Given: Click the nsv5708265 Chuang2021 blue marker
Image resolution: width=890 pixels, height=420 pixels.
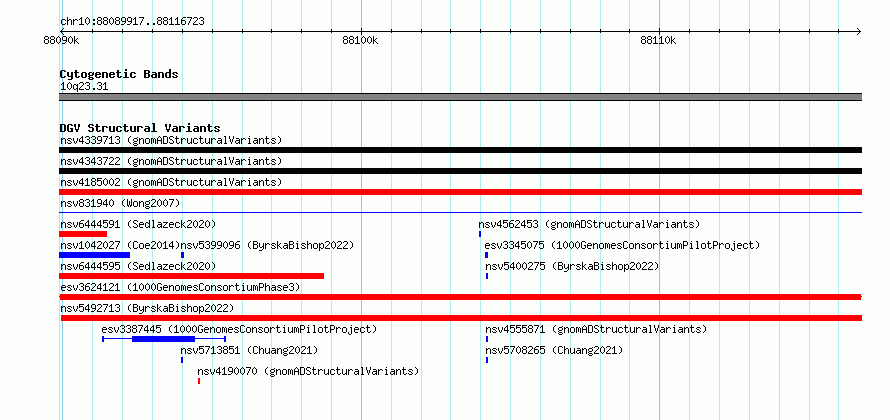Looking at the screenshot, I should pyautogui.click(x=486, y=360).
